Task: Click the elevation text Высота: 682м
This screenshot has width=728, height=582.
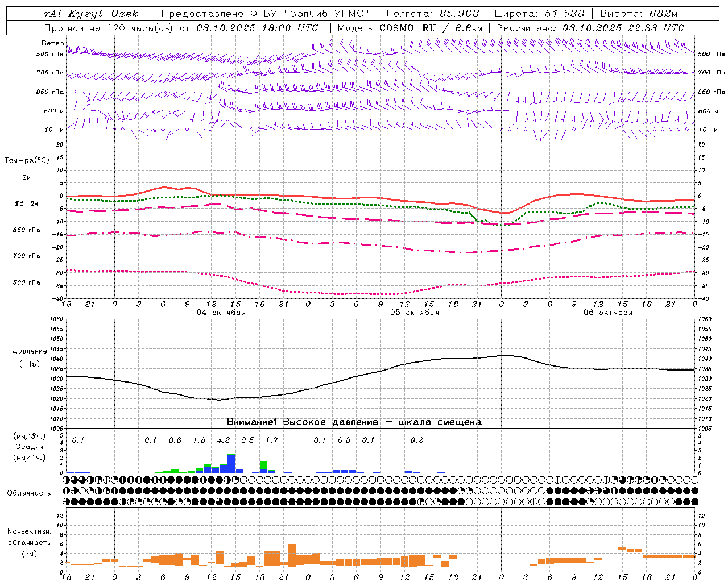Action: click(x=639, y=14)
